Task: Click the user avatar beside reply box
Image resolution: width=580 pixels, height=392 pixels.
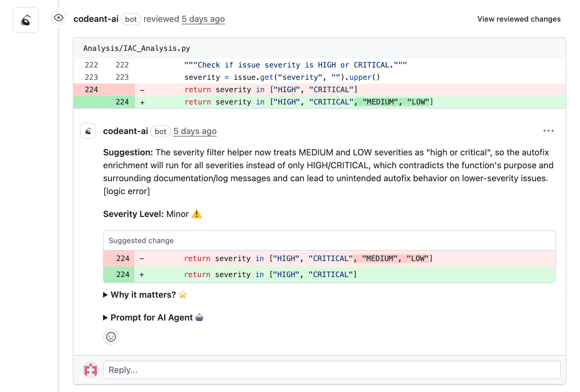Action: point(91,370)
